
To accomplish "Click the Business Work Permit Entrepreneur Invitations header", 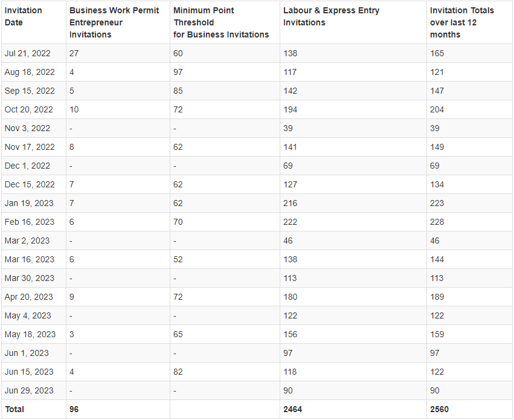I will coord(114,22).
